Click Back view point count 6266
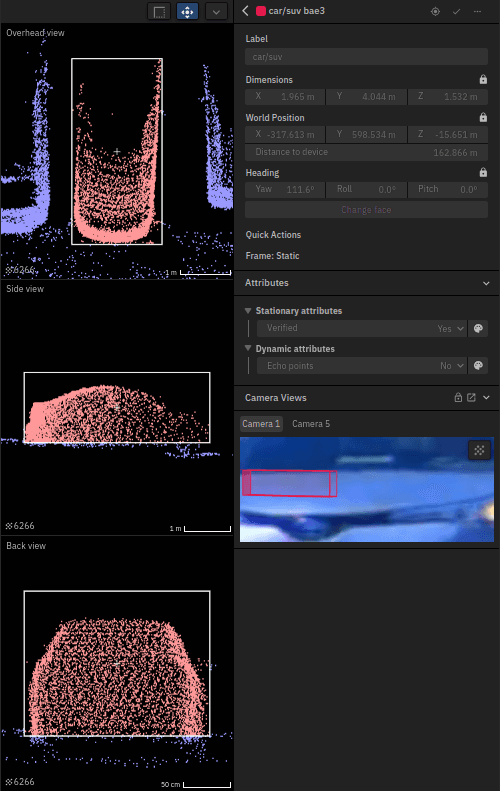The image size is (500, 791). pyautogui.click(x=20, y=781)
